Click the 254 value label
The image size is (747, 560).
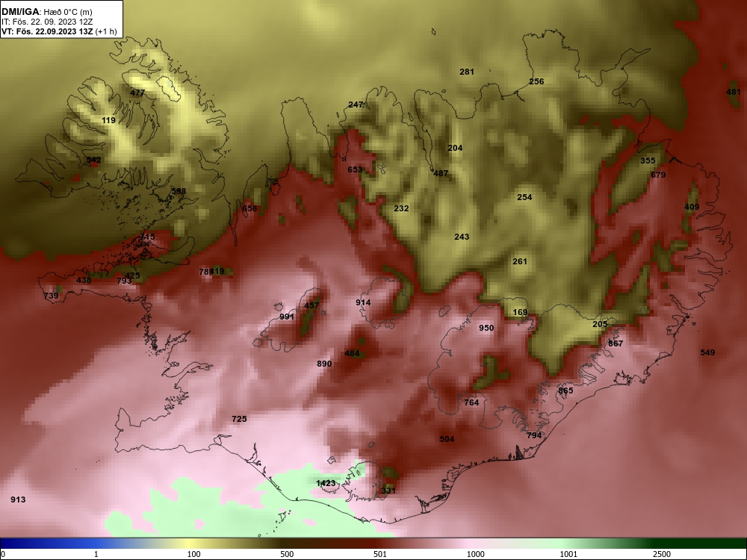(x=524, y=197)
